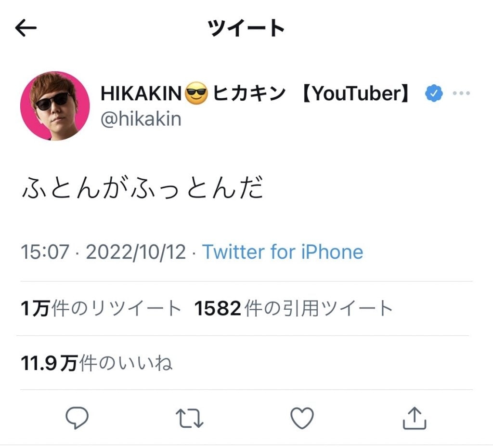Viewport: 493px width, 448px height.
Task: View the 1582件の引用ツイート list
Action: 294,308
